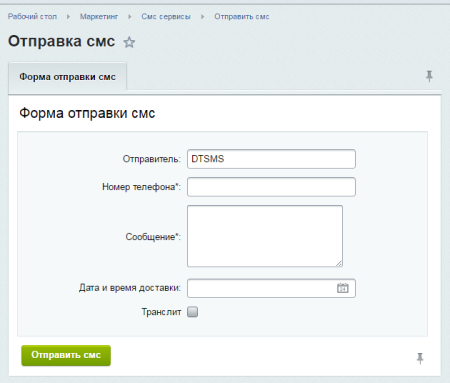
Task: Enable the Транслит checkbox
Action: pos(192,312)
